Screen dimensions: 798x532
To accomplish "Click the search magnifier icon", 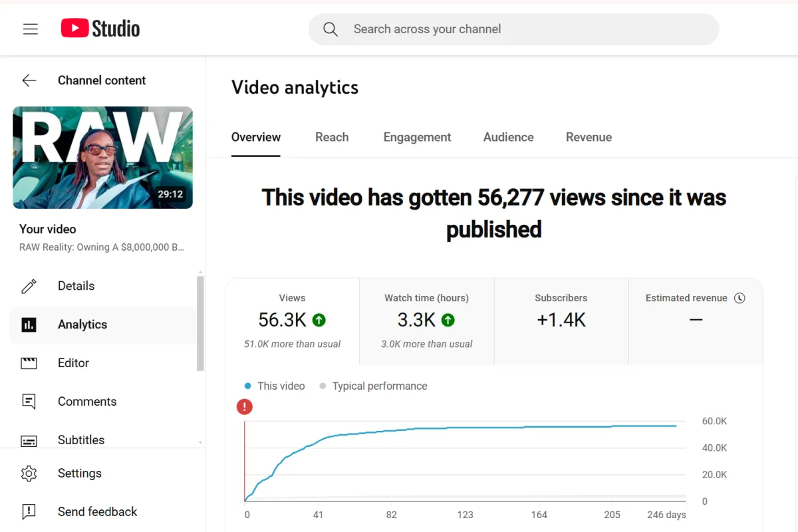I will (x=331, y=29).
